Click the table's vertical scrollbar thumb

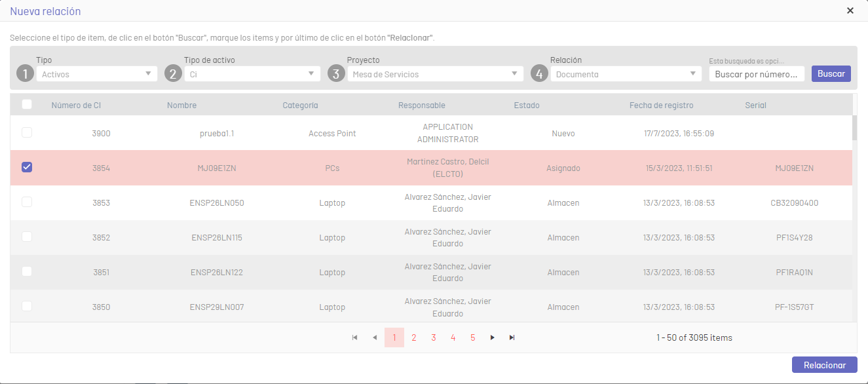click(x=854, y=128)
